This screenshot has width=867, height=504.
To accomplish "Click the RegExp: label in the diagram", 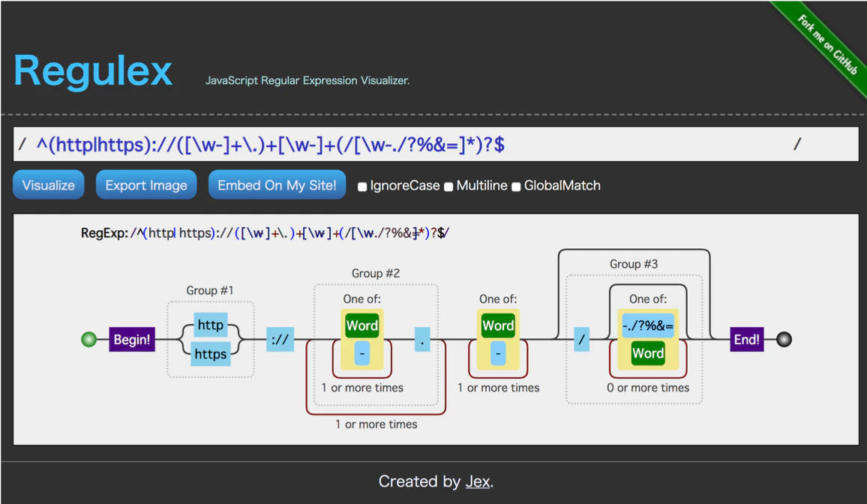I will [x=104, y=233].
